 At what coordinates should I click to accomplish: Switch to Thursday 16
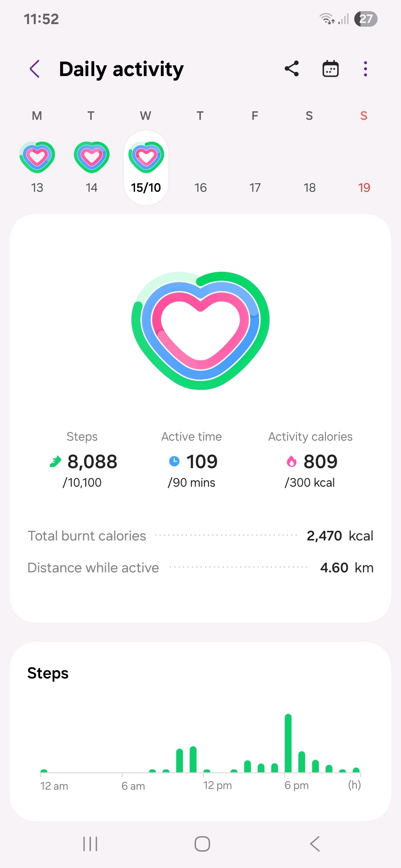tap(200, 188)
